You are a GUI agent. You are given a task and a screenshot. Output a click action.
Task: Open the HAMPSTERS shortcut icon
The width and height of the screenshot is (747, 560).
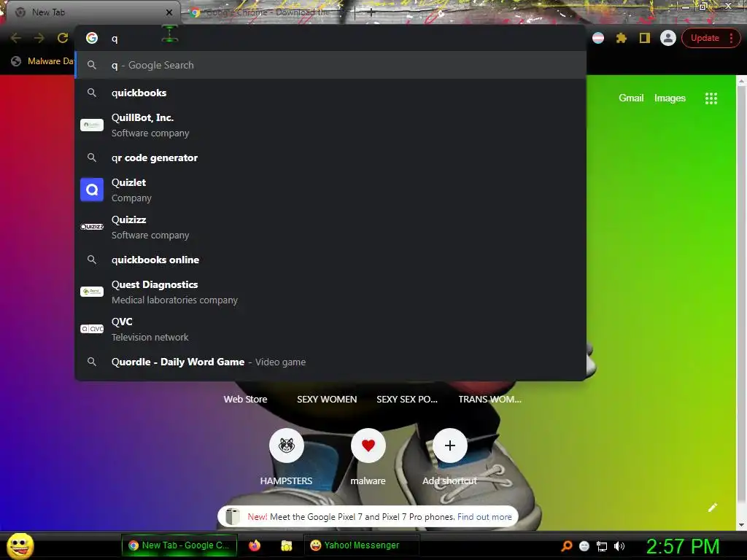point(286,446)
